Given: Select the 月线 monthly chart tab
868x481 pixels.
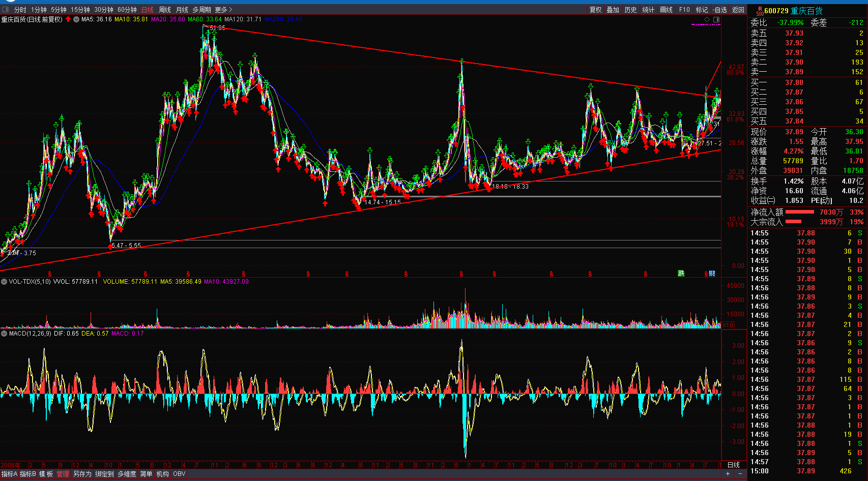Looking at the screenshot, I should (182, 10).
